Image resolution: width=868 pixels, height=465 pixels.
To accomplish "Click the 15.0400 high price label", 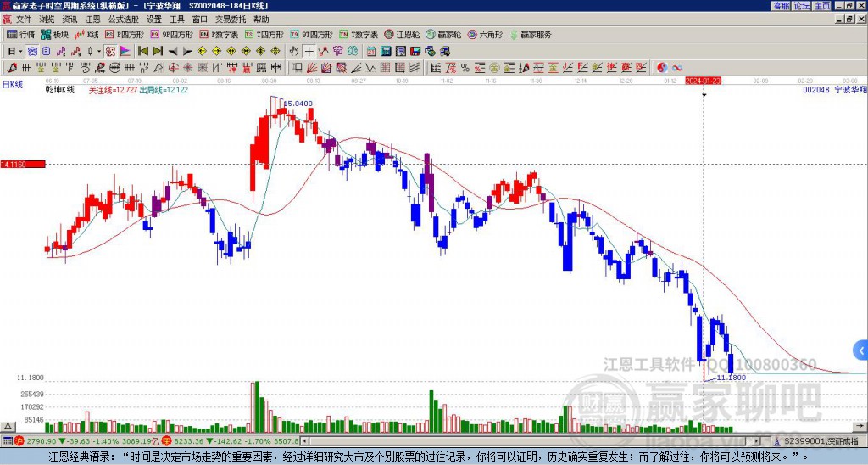I will pos(298,103).
